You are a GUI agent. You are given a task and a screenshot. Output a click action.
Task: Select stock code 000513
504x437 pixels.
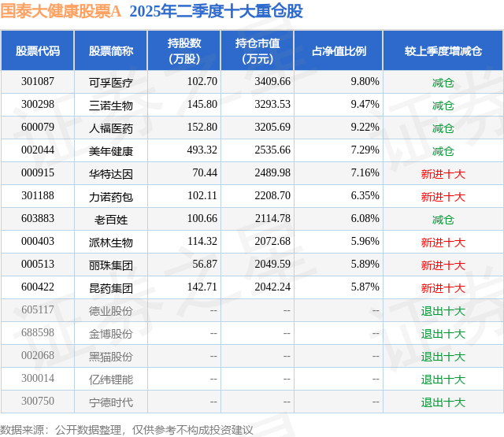38,264
